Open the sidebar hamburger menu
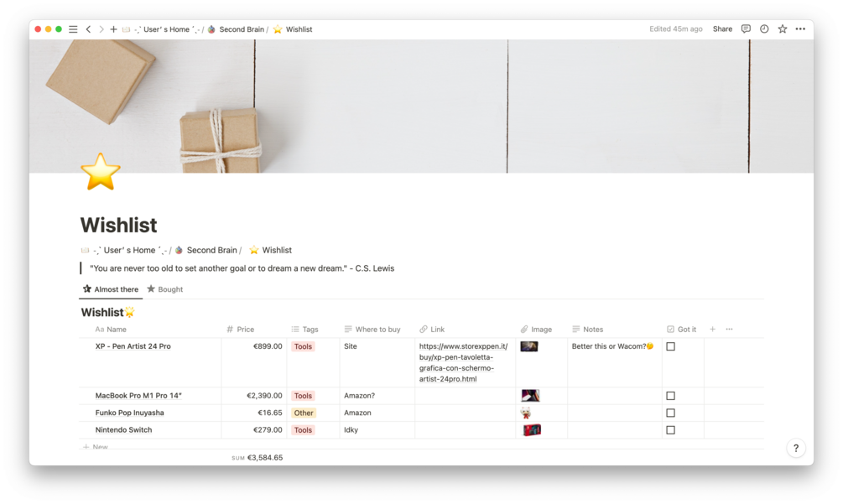This screenshot has height=504, width=843. tap(73, 29)
